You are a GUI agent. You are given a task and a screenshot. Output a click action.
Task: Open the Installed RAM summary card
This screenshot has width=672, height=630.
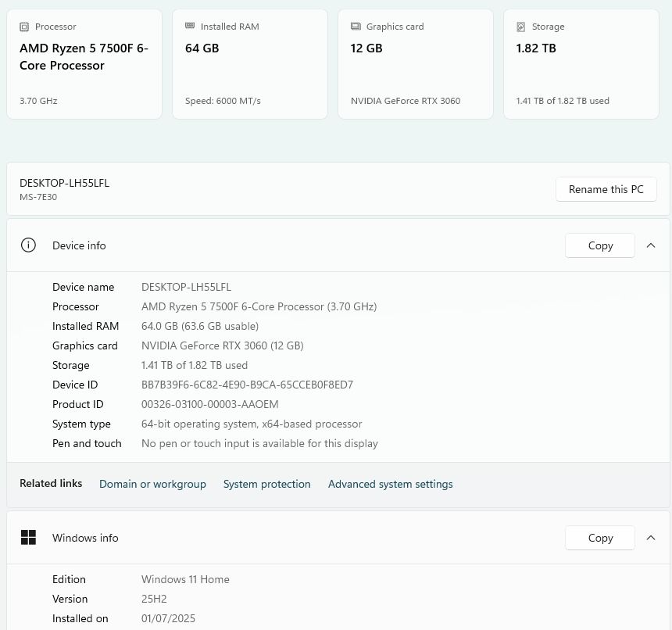point(250,64)
